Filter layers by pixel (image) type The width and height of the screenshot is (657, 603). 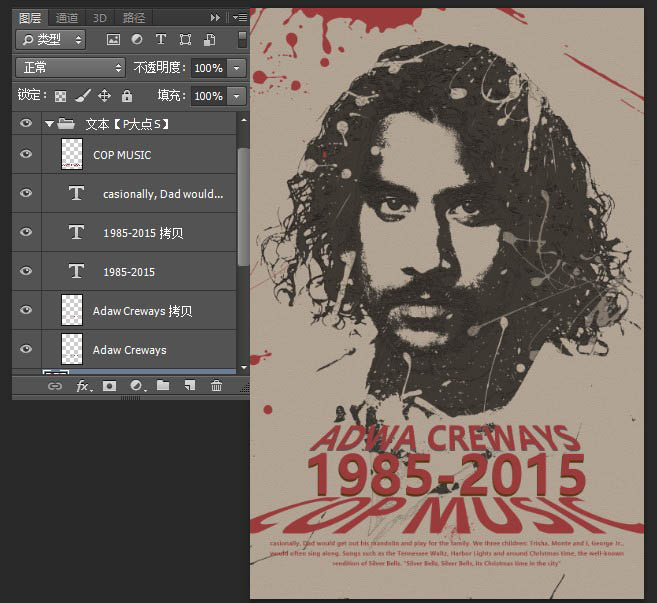point(113,40)
